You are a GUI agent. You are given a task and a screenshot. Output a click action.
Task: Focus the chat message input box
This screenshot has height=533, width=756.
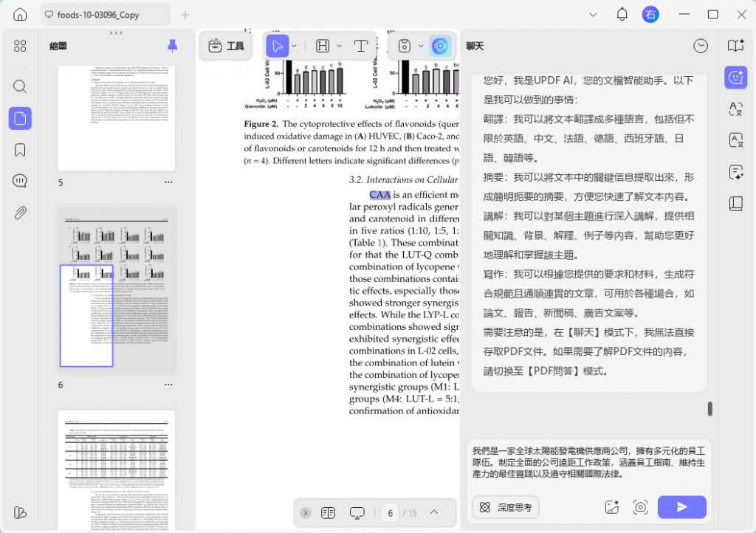coord(588,463)
